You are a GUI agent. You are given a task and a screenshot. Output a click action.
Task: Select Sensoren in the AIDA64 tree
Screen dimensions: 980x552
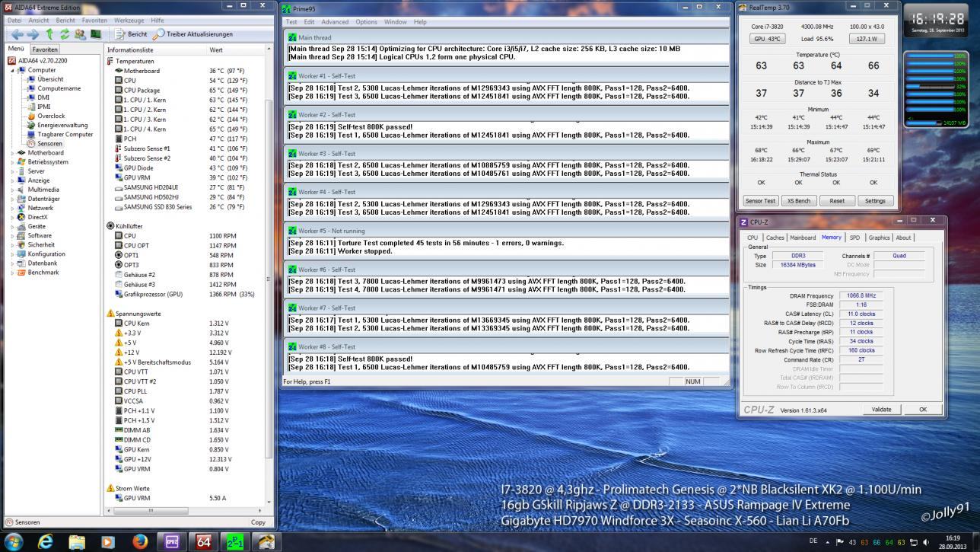point(49,143)
